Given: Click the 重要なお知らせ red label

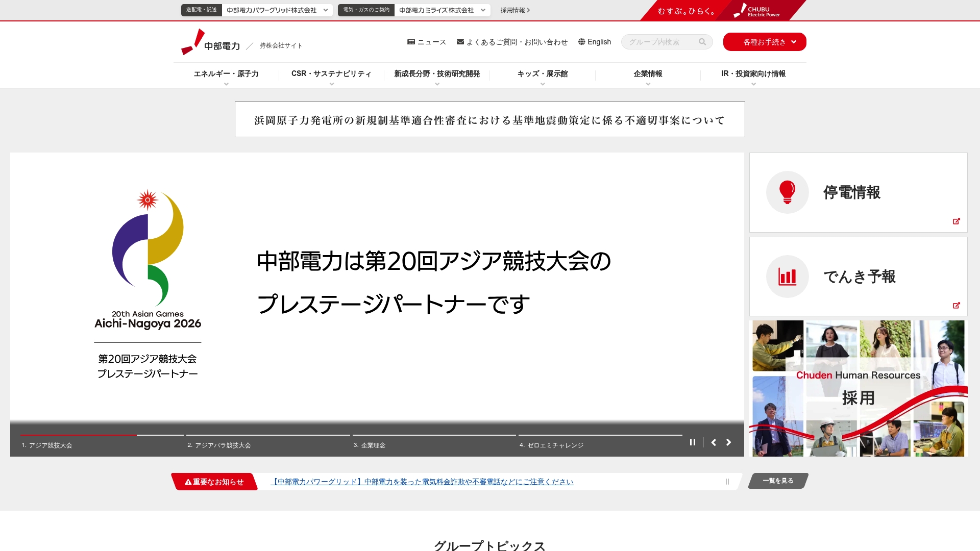Looking at the screenshot, I should point(214,482).
